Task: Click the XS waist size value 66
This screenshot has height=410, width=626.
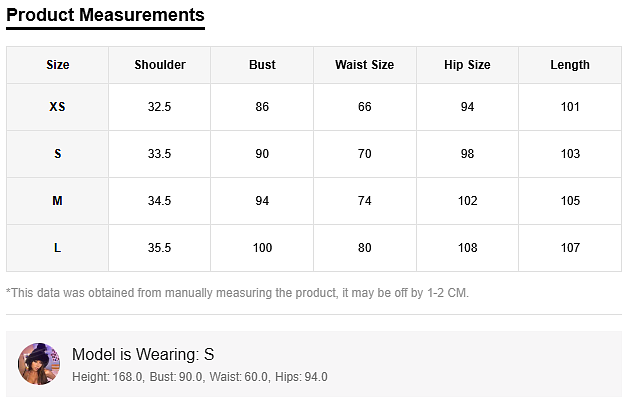Action: (x=364, y=107)
